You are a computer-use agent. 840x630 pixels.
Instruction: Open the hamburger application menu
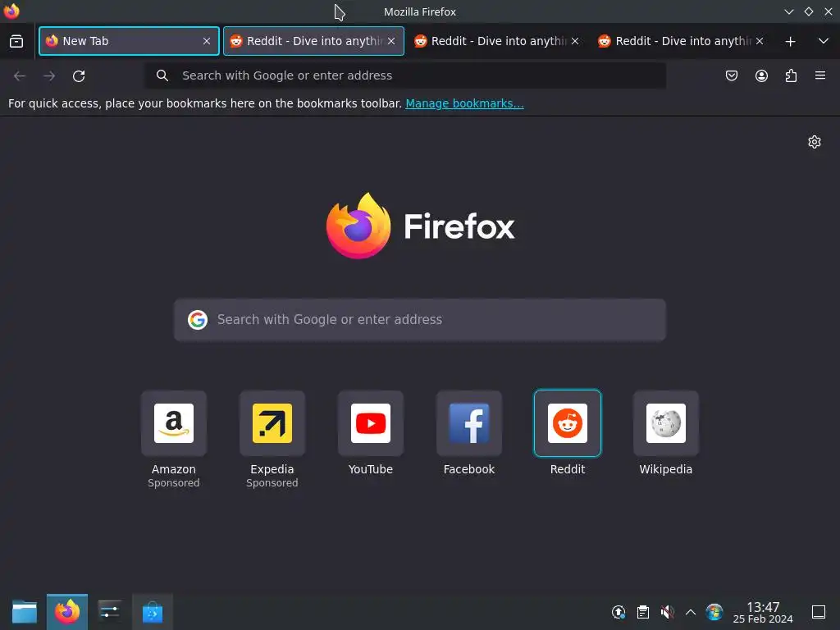click(820, 75)
